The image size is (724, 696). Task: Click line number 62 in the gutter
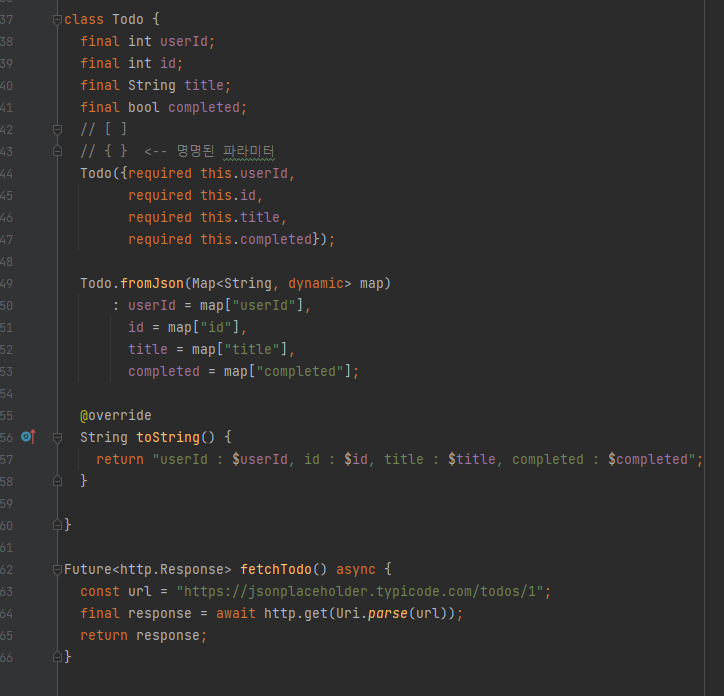point(6,570)
